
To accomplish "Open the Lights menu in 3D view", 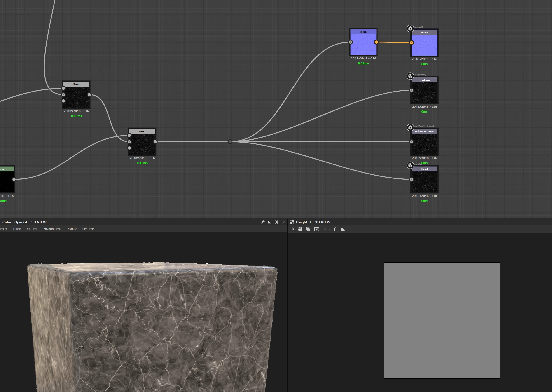I will tap(17, 229).
